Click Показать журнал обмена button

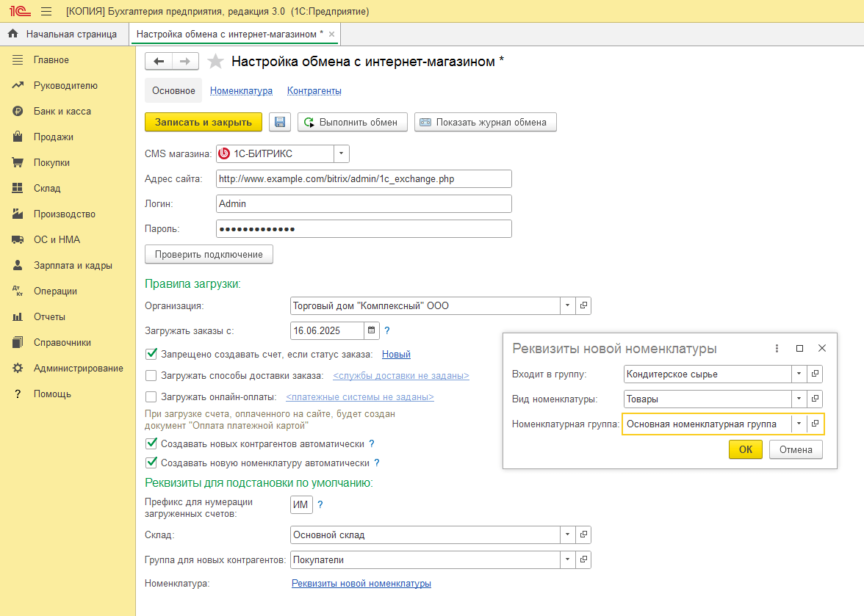coord(486,122)
